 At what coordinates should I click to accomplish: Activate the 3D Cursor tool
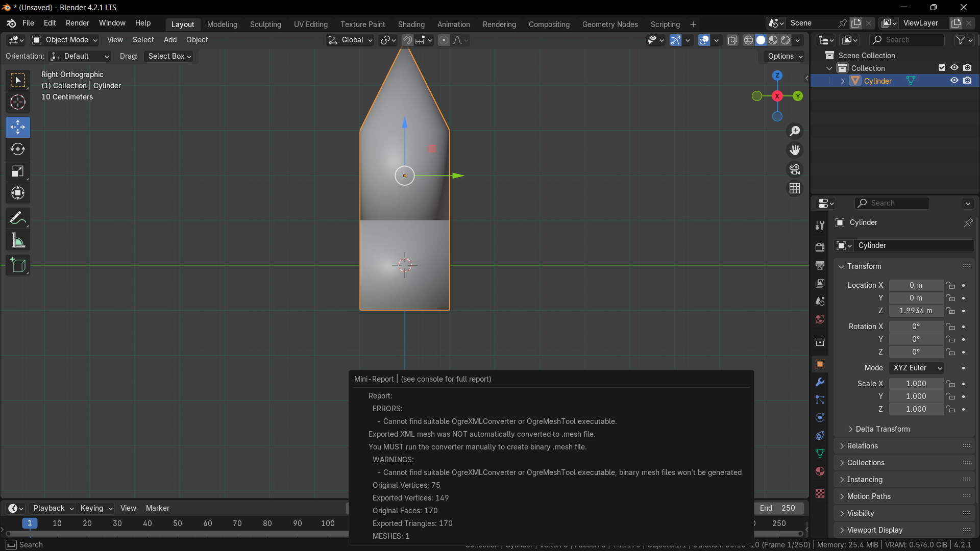click(x=18, y=103)
